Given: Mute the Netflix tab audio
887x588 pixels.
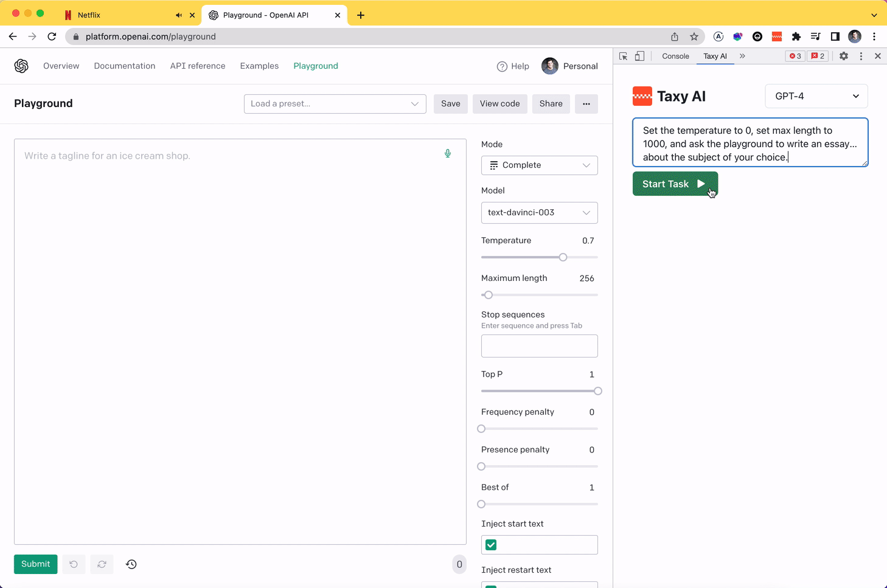Looking at the screenshot, I should pyautogui.click(x=179, y=15).
